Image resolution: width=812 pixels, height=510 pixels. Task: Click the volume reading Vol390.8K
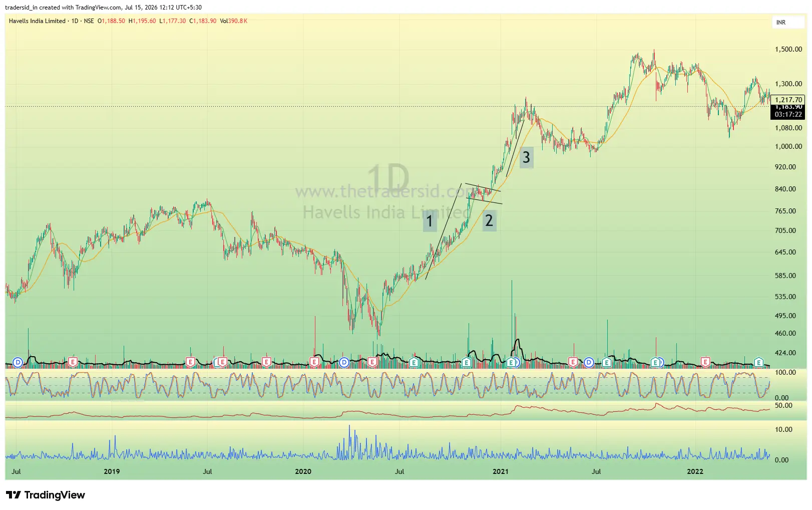point(234,21)
